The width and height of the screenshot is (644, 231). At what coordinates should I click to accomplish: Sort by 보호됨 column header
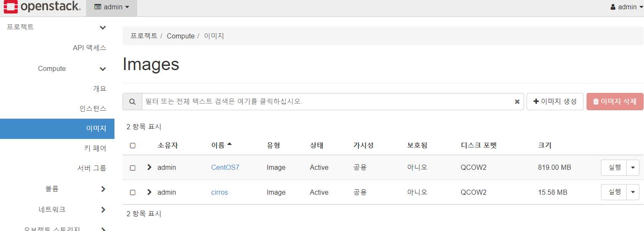pos(417,145)
